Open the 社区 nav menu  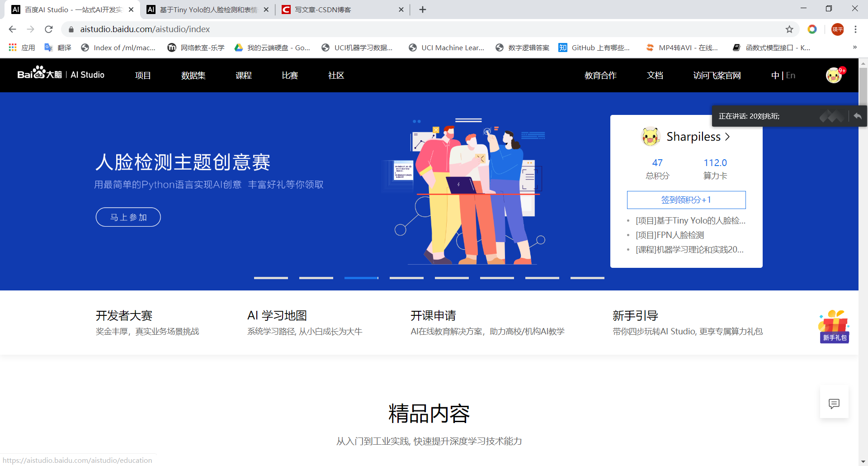coord(336,76)
